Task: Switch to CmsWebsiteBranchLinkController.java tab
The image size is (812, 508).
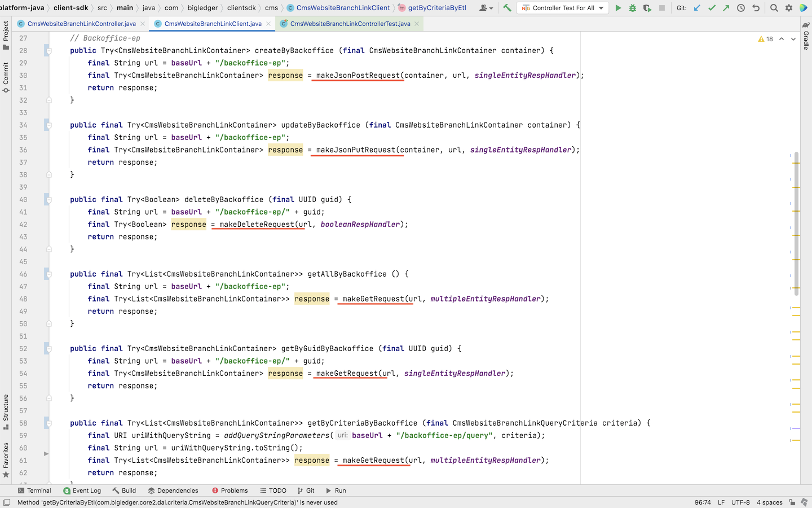Action: pyautogui.click(x=81, y=24)
